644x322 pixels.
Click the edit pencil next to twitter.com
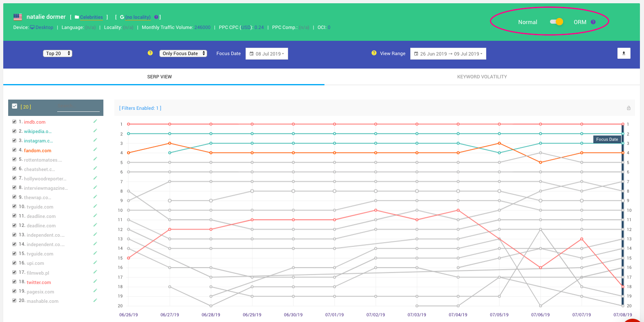pos(95,282)
